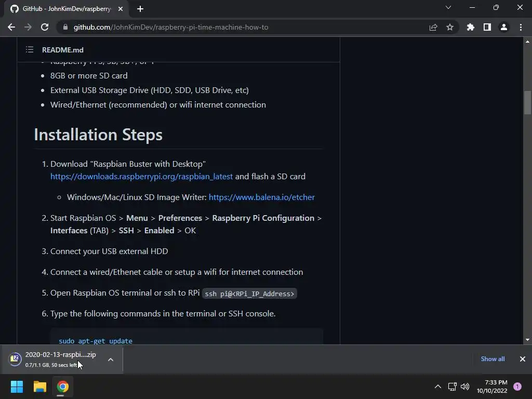Open the balena.io/etcher link
Image resolution: width=532 pixels, height=399 pixels.
tap(262, 197)
